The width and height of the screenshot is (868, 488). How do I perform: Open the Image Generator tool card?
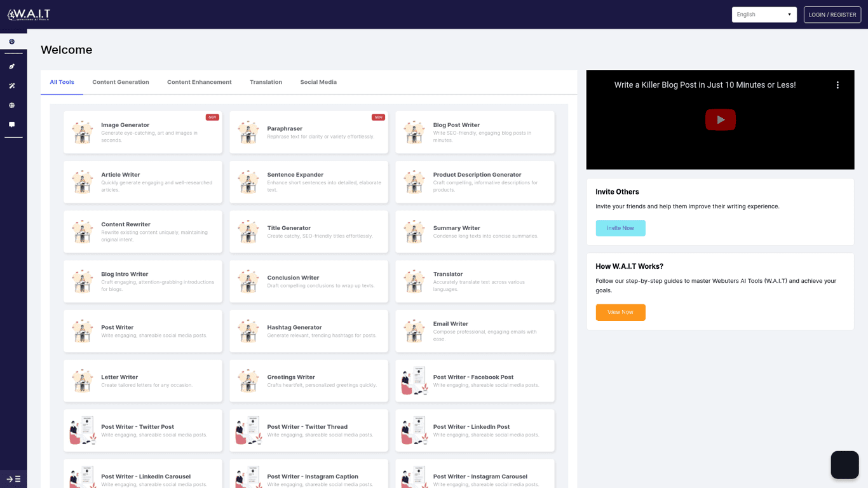(x=142, y=132)
